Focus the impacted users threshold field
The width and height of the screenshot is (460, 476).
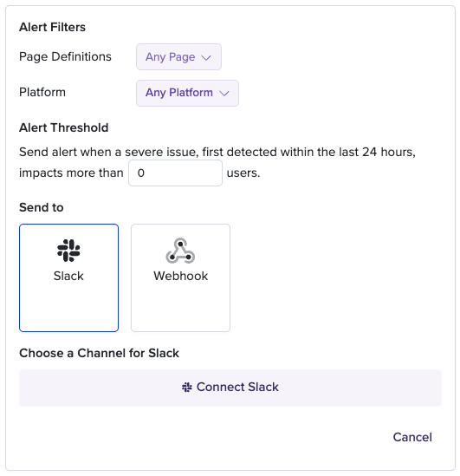coord(175,173)
